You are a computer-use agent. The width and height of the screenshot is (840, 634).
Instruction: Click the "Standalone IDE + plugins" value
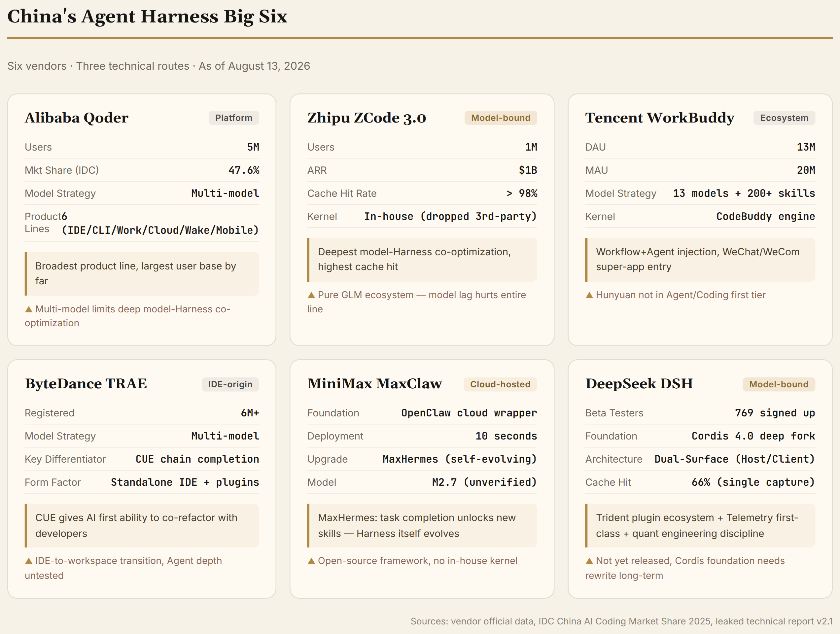click(x=185, y=482)
